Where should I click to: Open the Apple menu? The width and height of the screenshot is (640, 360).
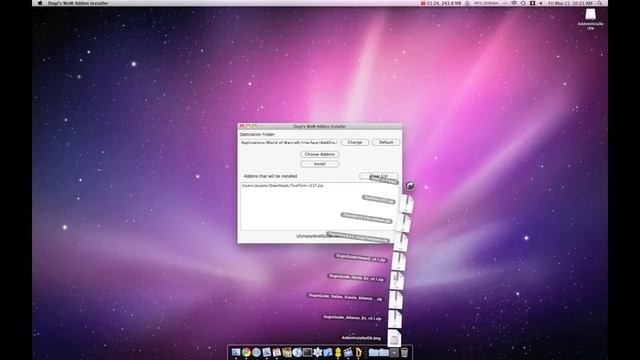coord(40,3)
